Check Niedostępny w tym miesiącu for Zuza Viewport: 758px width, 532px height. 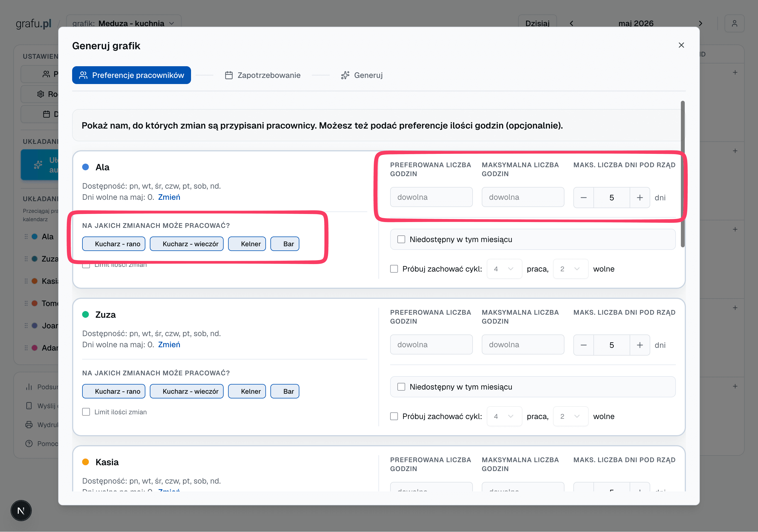pos(401,386)
